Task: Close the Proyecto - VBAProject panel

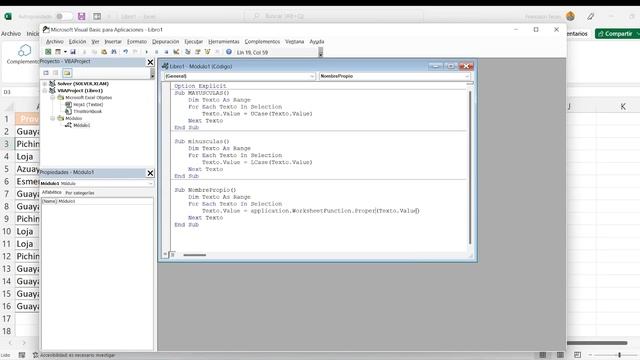Action: [x=150, y=62]
